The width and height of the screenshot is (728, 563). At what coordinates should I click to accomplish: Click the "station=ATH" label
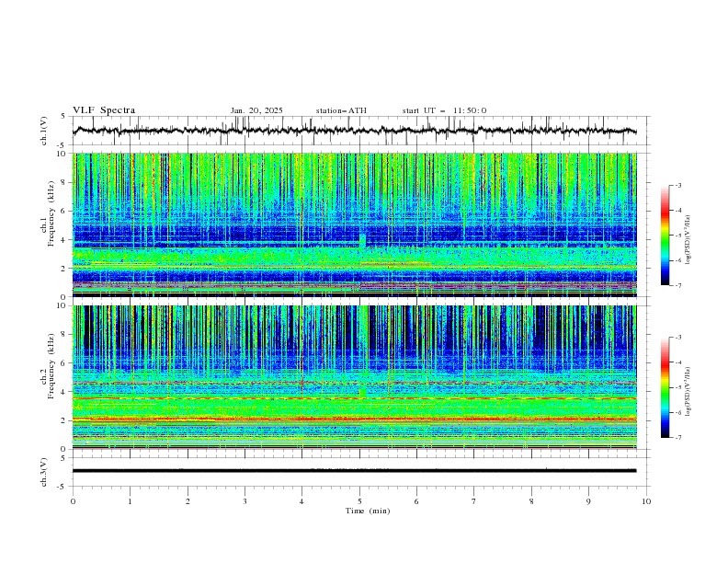tap(341, 110)
